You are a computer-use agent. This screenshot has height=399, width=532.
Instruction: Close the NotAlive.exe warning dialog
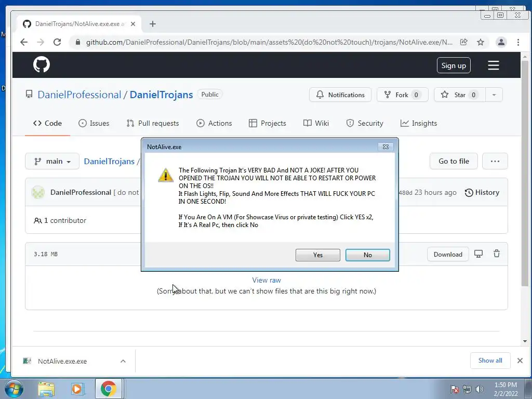[x=386, y=147]
